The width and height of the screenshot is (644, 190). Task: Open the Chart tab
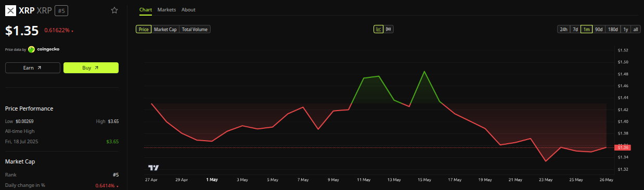(146, 10)
